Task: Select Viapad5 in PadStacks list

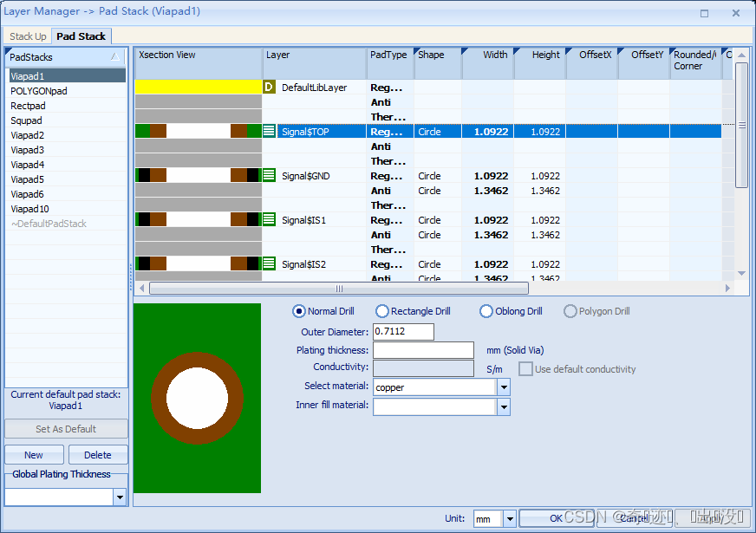Action: tap(67, 179)
